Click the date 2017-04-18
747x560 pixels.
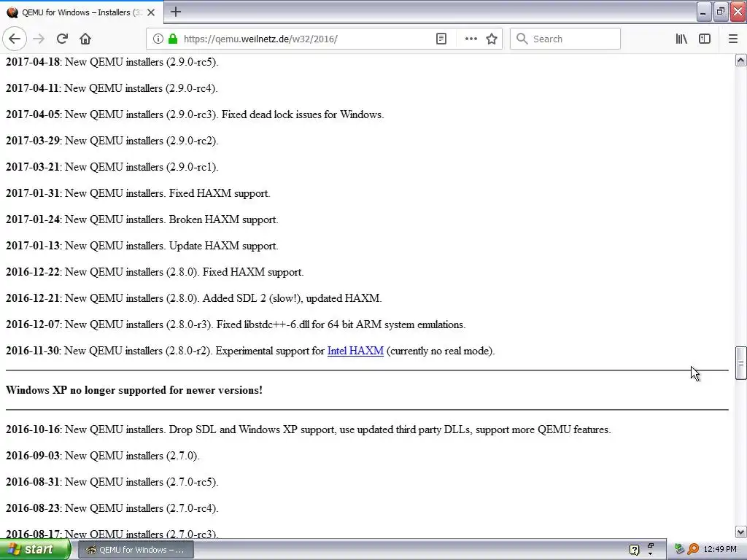coord(32,62)
